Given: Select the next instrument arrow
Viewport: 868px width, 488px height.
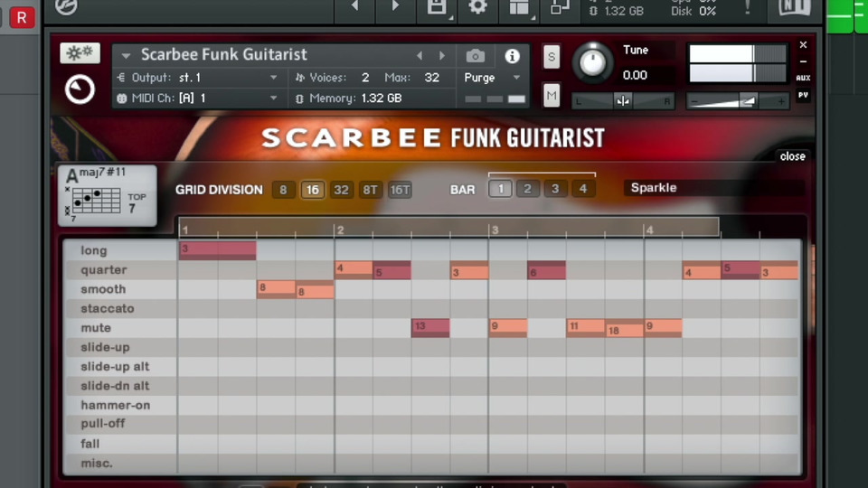Looking at the screenshot, I should (442, 55).
